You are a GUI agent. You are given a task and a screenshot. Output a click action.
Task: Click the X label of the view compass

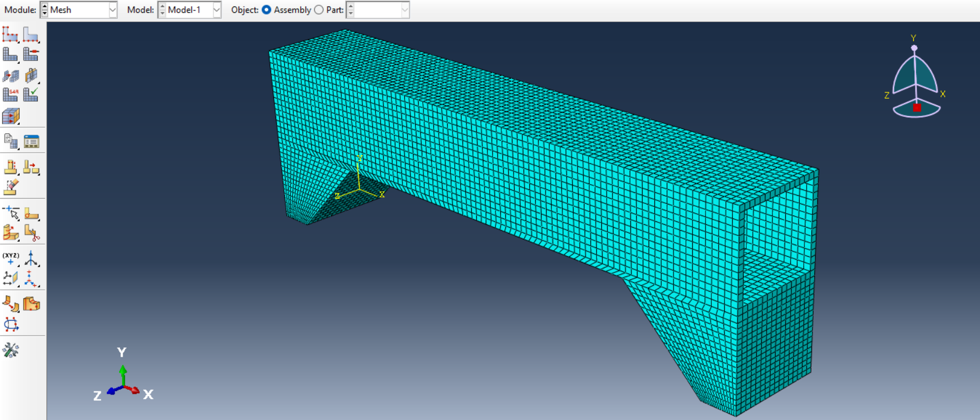pyautogui.click(x=943, y=94)
